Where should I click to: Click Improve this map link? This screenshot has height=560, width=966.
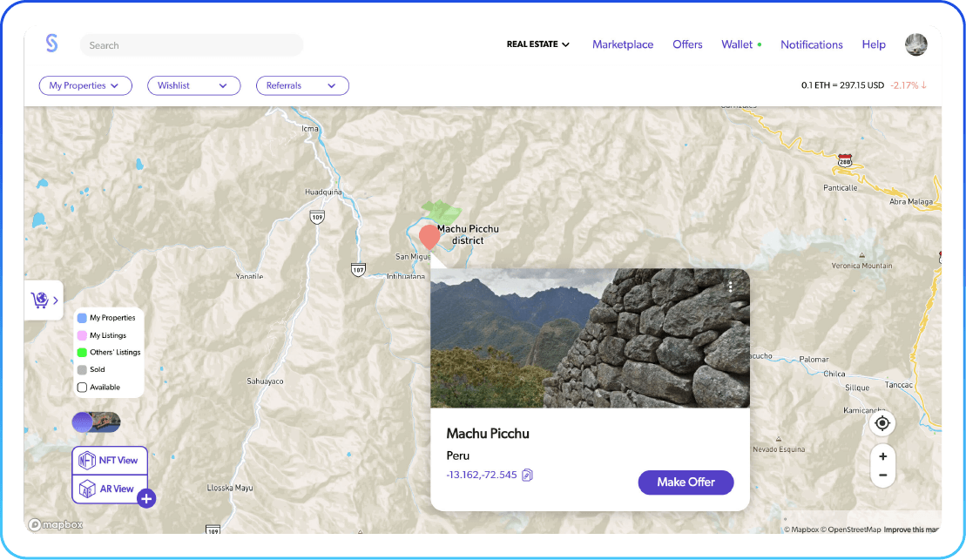tap(911, 530)
